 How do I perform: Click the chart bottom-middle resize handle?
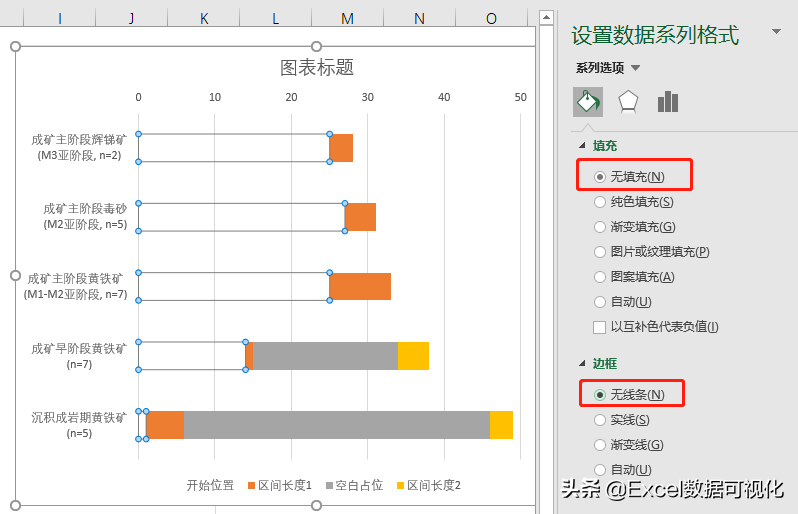pos(317,505)
